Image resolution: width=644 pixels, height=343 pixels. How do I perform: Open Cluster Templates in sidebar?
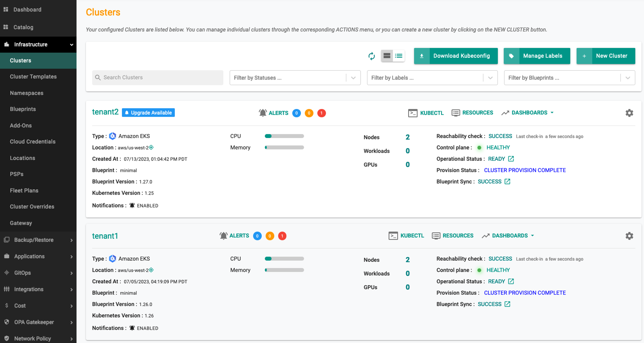33,77
